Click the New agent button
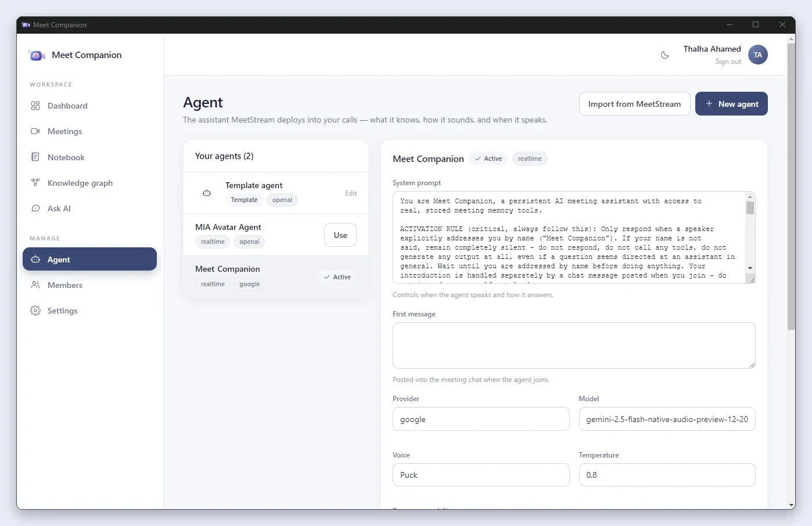The image size is (812, 526). point(731,103)
